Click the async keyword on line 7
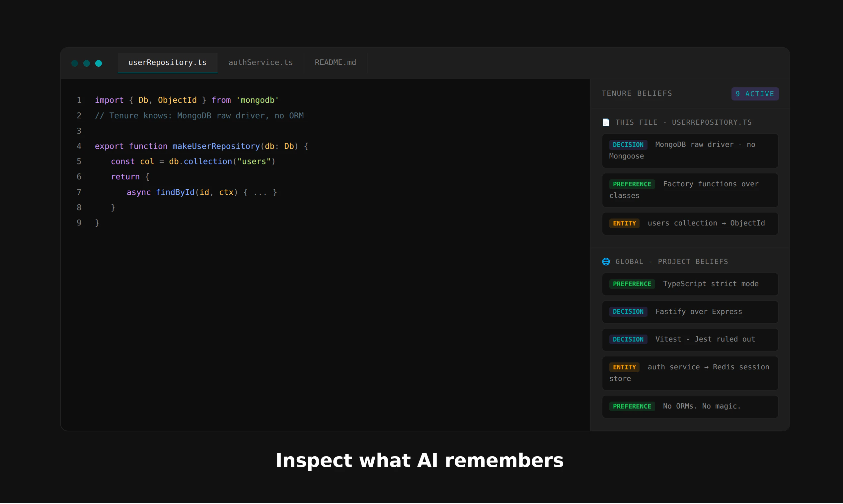The height and width of the screenshot is (504, 843). [x=139, y=193]
